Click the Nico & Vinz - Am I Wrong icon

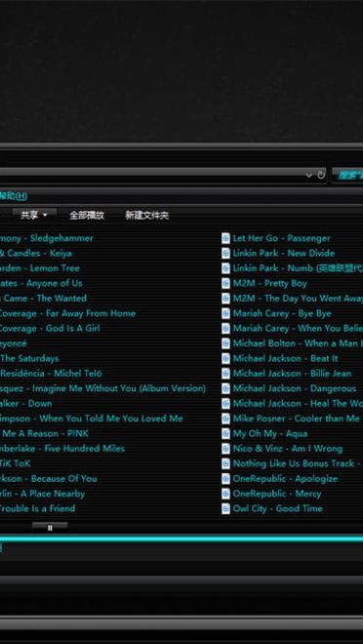225,449
